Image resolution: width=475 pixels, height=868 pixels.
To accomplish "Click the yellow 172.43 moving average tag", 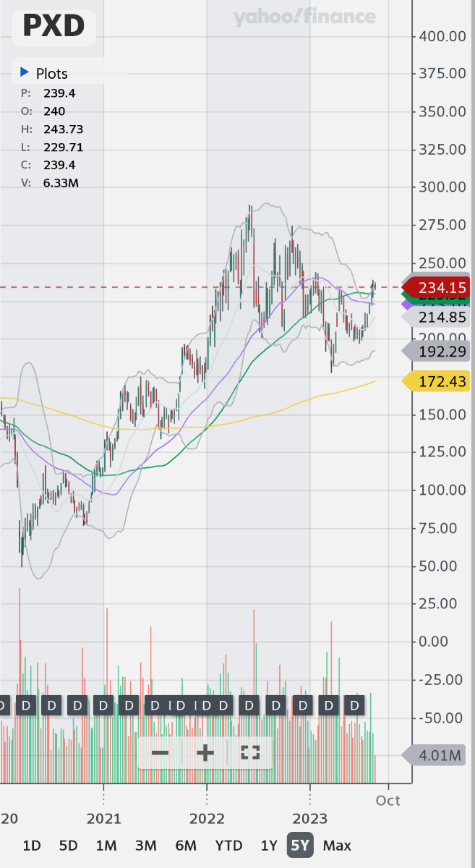I will 439,380.
